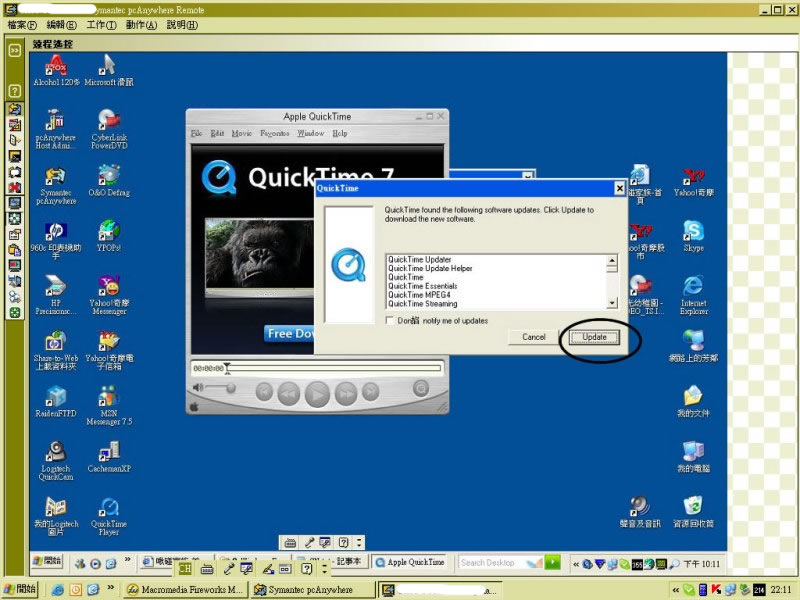The image size is (800, 600).
Task: Open the Logitech QuickCam desktop icon
Action: (56, 461)
